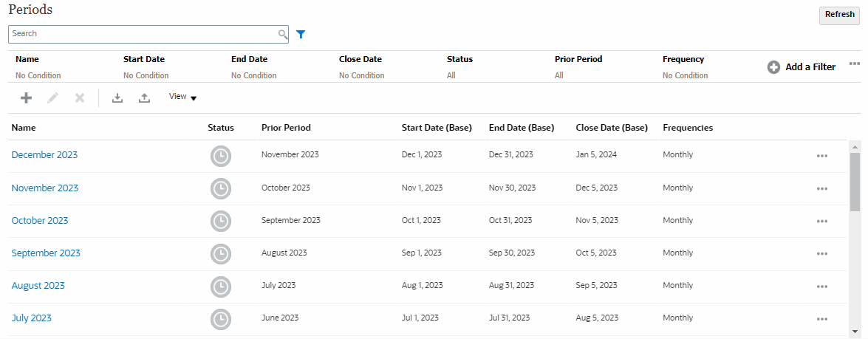This screenshot has height=339, width=868.
Task: Open actions menu for October 2023 row
Action: tap(822, 221)
